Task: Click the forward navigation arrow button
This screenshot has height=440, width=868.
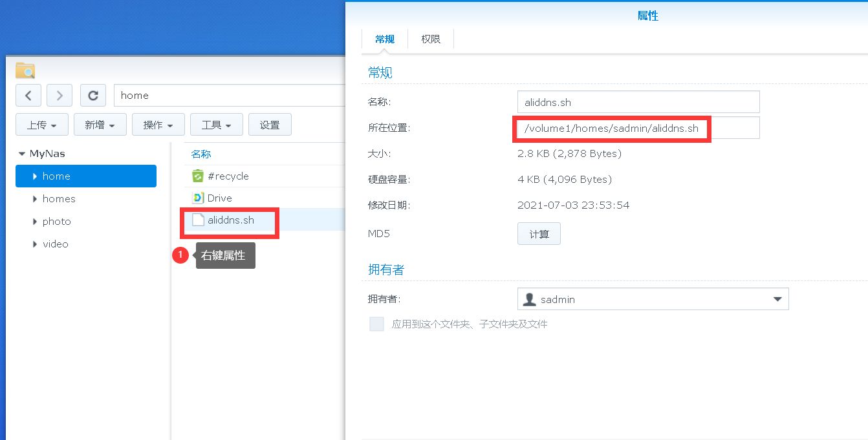Action: pyautogui.click(x=60, y=96)
